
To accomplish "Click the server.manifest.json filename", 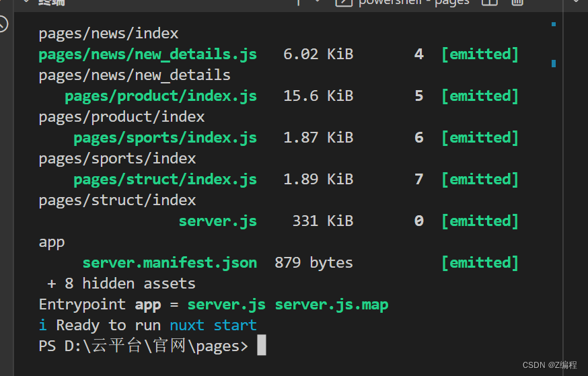I will (170, 263).
